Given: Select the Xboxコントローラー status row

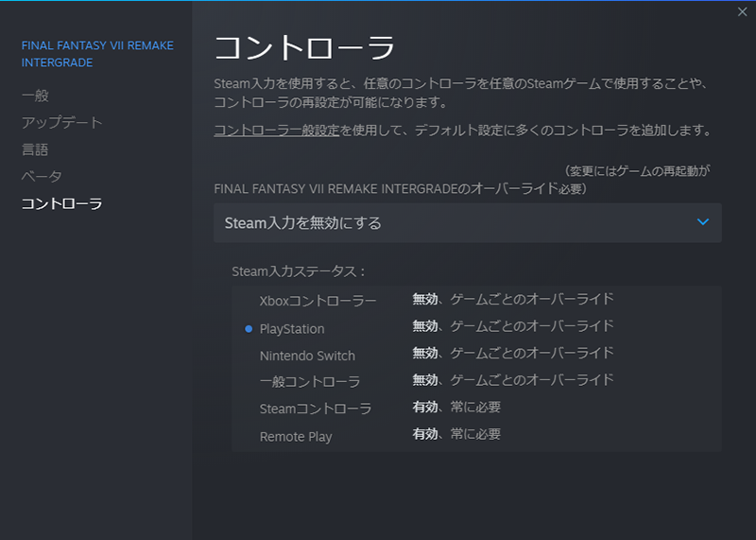Looking at the screenshot, I should point(318,301).
